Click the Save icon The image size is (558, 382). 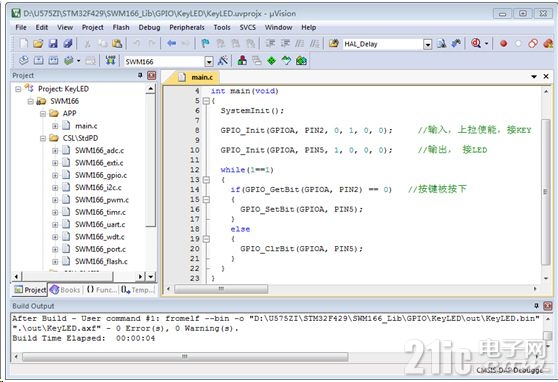click(53, 43)
